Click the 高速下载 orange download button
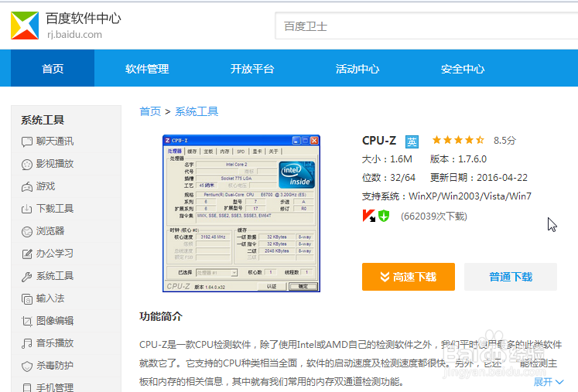This screenshot has height=392, width=578. [409, 277]
